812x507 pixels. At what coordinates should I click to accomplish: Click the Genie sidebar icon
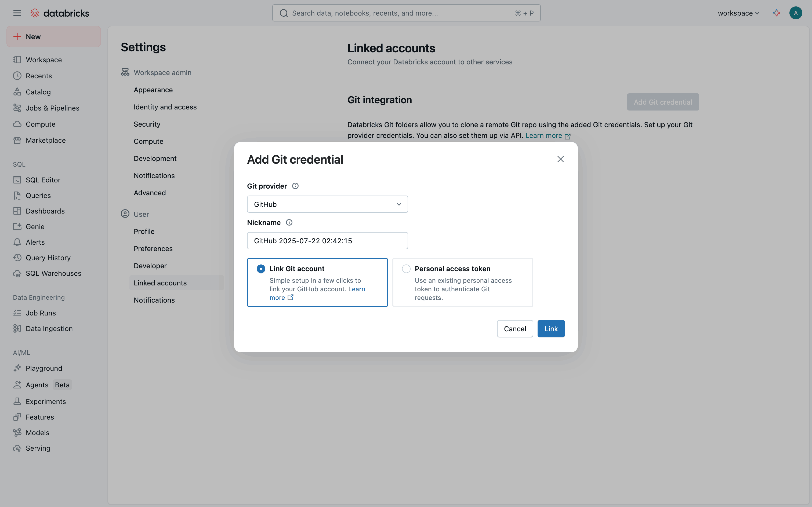pos(17,227)
